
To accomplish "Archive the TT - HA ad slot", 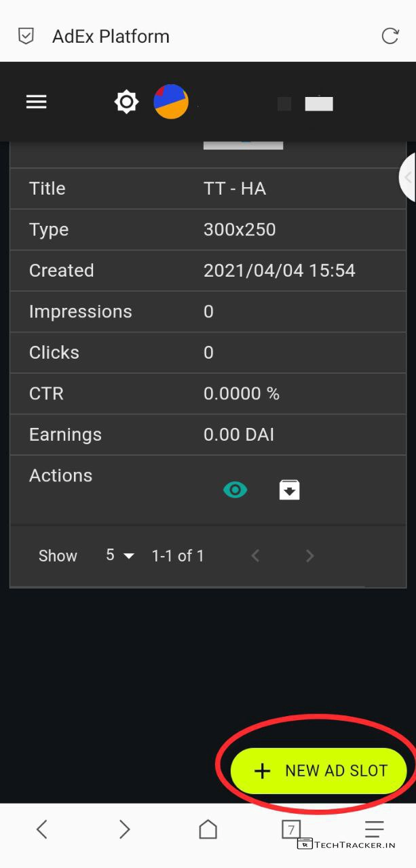I will [x=290, y=490].
